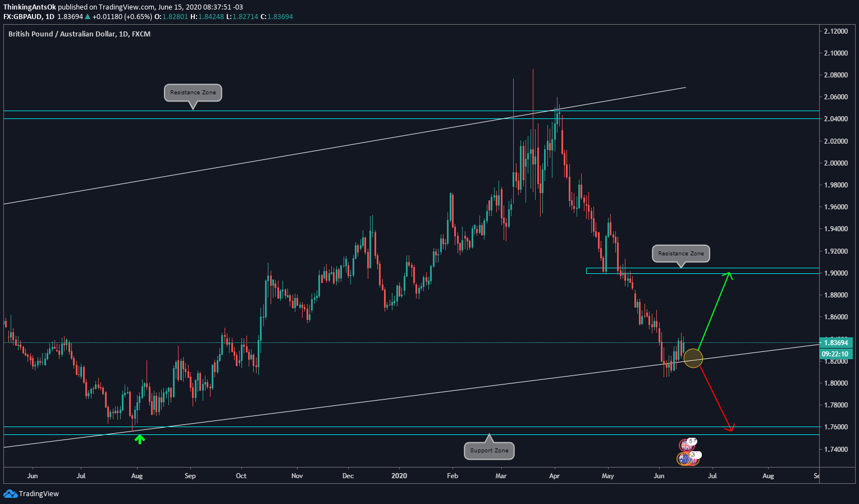Click the 2.02000 price axis label
Viewport: 859px width, 504px height.
[x=835, y=141]
